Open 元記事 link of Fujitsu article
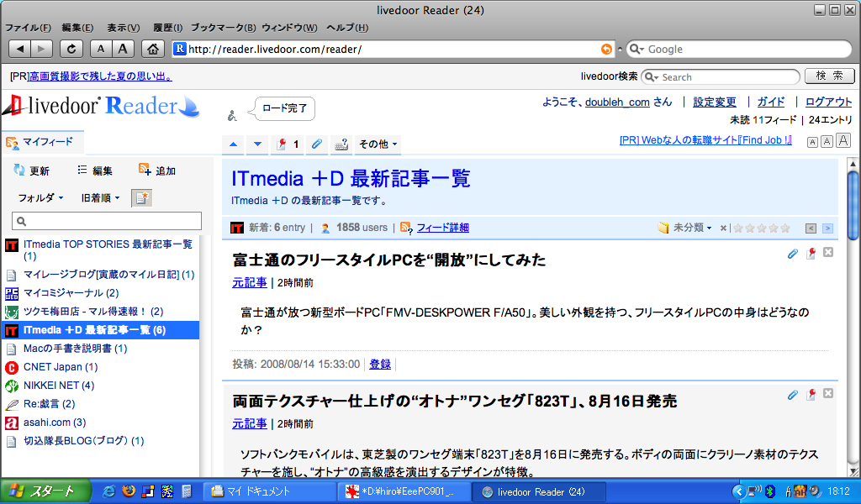This screenshot has width=861, height=504. pos(249,282)
